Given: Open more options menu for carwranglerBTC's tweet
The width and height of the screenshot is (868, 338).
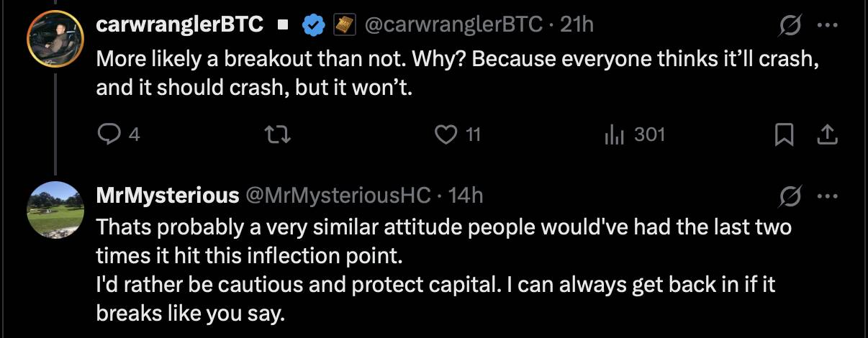Looking at the screenshot, I should [x=827, y=26].
